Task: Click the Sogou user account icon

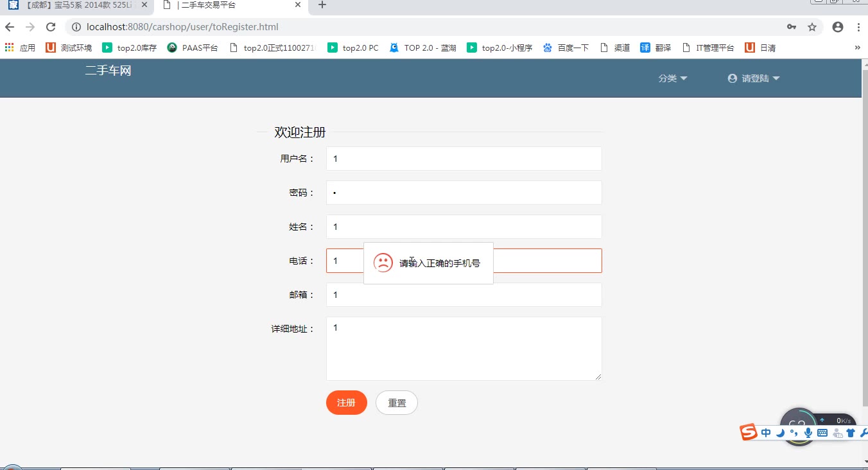Action: 837,433
